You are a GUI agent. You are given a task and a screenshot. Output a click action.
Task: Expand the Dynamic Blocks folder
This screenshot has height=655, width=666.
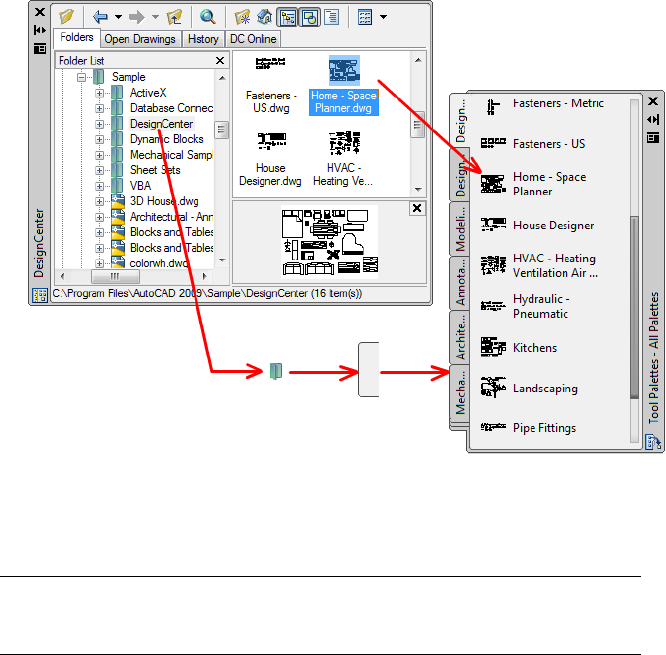click(x=99, y=139)
